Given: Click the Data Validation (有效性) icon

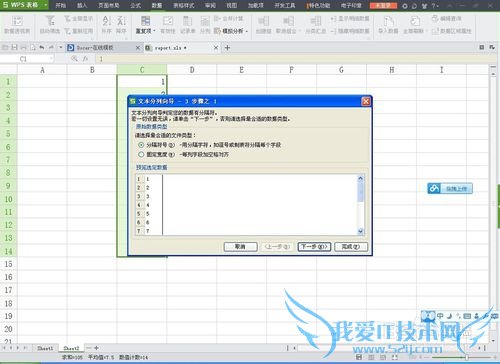Looking at the screenshot, I should 168,21.
